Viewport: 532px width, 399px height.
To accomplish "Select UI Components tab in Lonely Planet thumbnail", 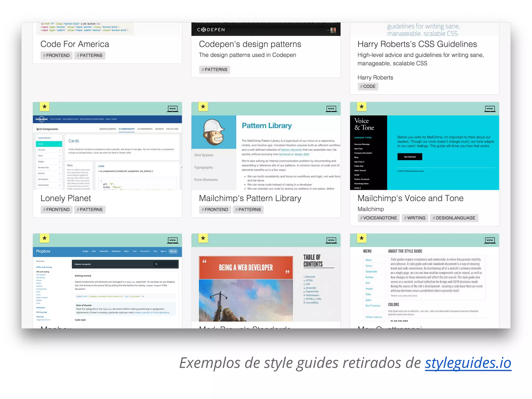I will pyautogui.click(x=127, y=129).
